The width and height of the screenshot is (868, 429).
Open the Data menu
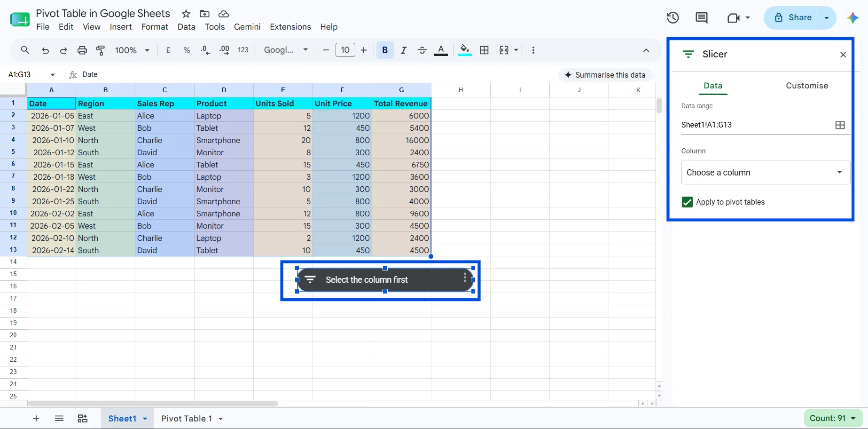click(x=187, y=27)
